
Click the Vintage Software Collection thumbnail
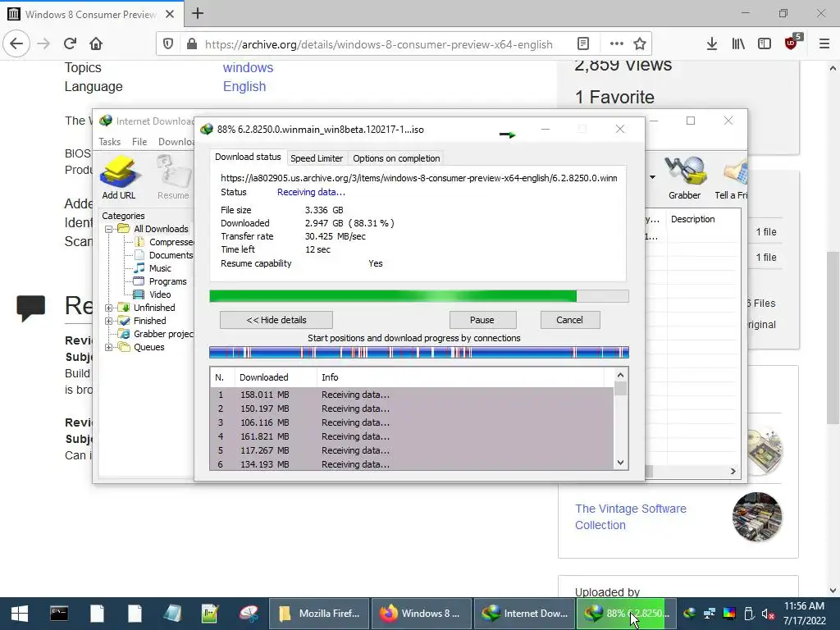pyautogui.click(x=756, y=517)
